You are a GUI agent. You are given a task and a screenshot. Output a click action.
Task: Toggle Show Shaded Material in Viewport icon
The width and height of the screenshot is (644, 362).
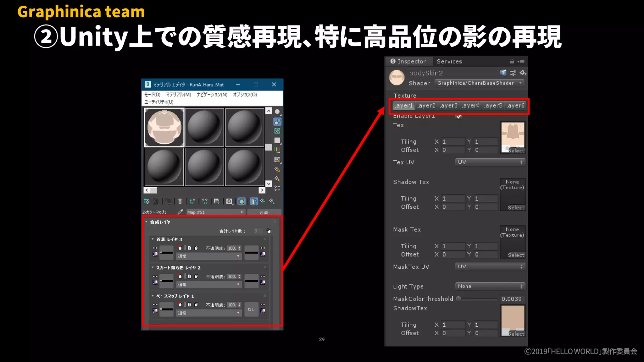(241, 201)
